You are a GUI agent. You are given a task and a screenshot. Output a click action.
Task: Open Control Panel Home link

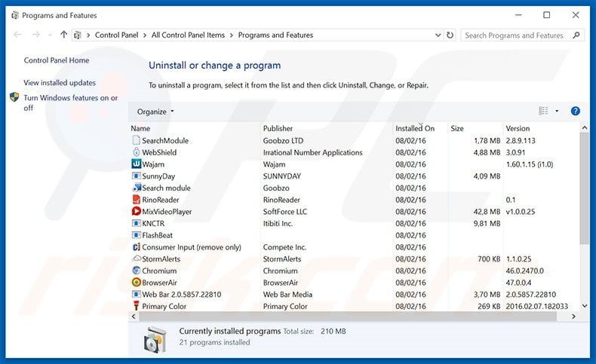57,60
